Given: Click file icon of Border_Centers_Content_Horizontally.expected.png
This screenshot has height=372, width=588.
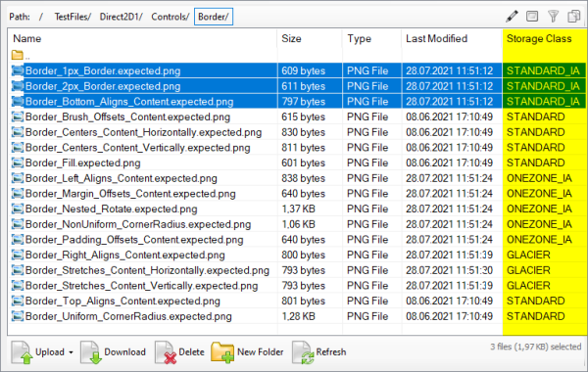Looking at the screenshot, I should click(x=18, y=132).
